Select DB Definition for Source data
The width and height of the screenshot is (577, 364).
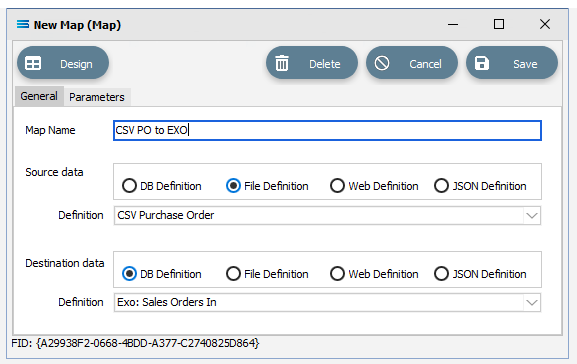click(x=129, y=186)
